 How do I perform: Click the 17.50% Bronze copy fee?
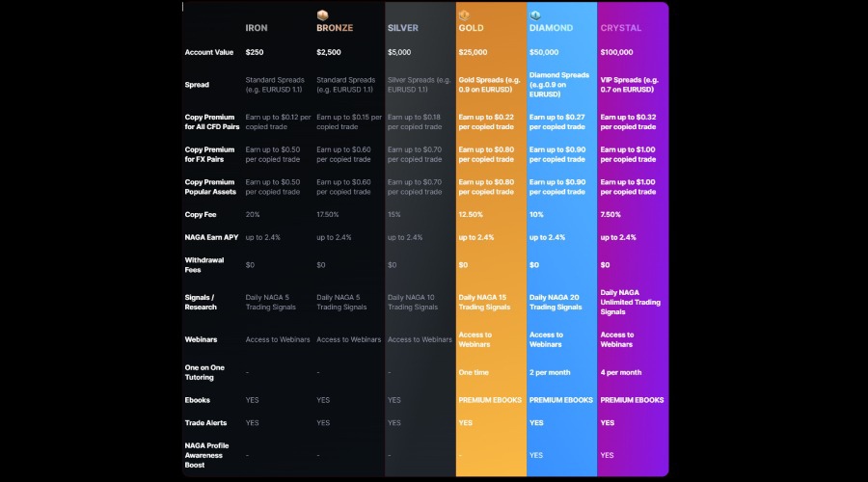[327, 215]
